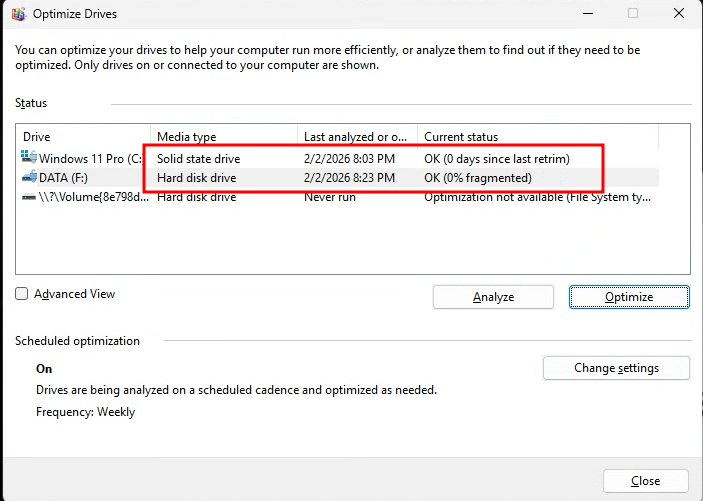The image size is (703, 501).
Task: Maximize the Optimize Drives window
Action: tap(632, 13)
